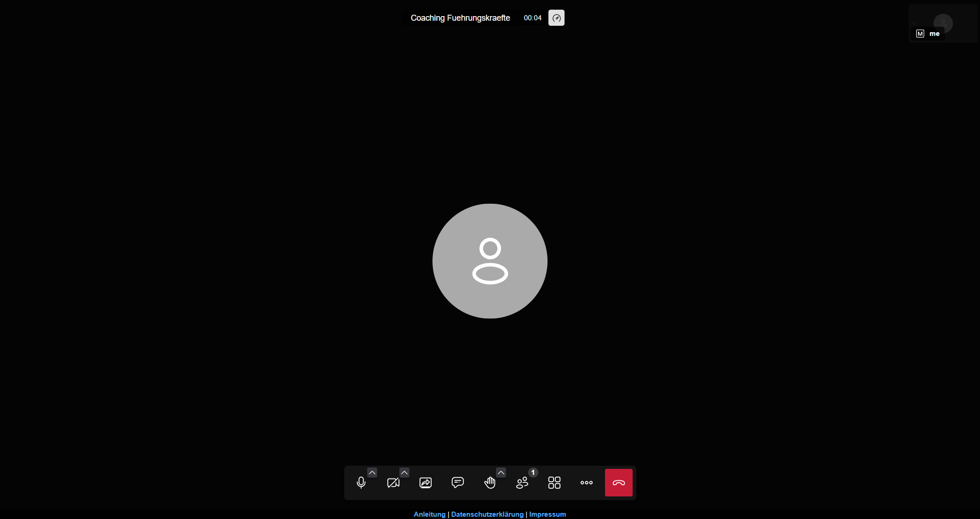Viewport: 980px width, 519px height.
Task: Turn on the camera
Action: [393, 483]
